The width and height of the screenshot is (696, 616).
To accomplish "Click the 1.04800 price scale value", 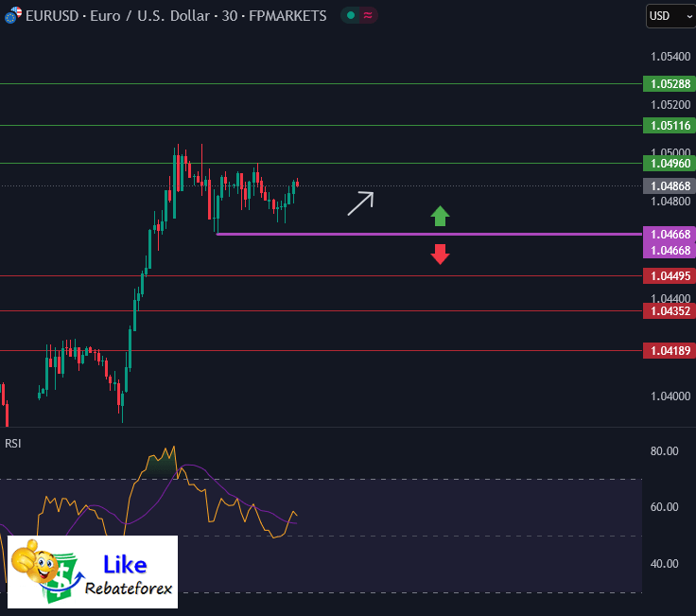I will click(x=670, y=202).
